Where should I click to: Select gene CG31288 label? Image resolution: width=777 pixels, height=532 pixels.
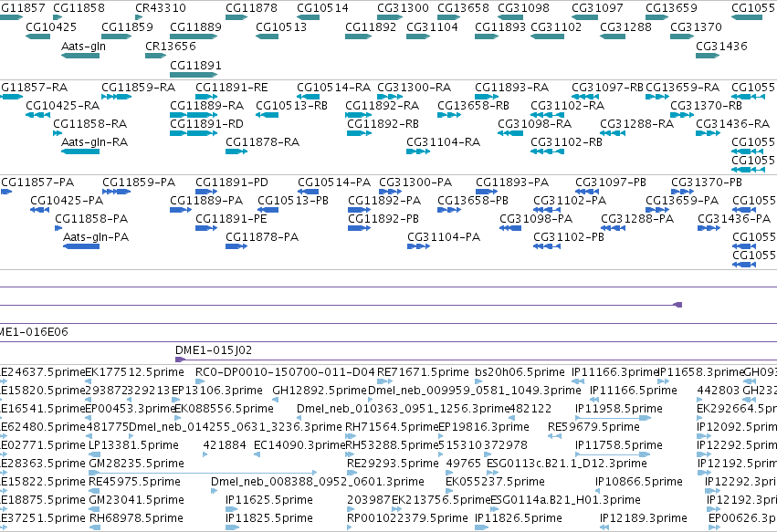pyautogui.click(x=625, y=26)
